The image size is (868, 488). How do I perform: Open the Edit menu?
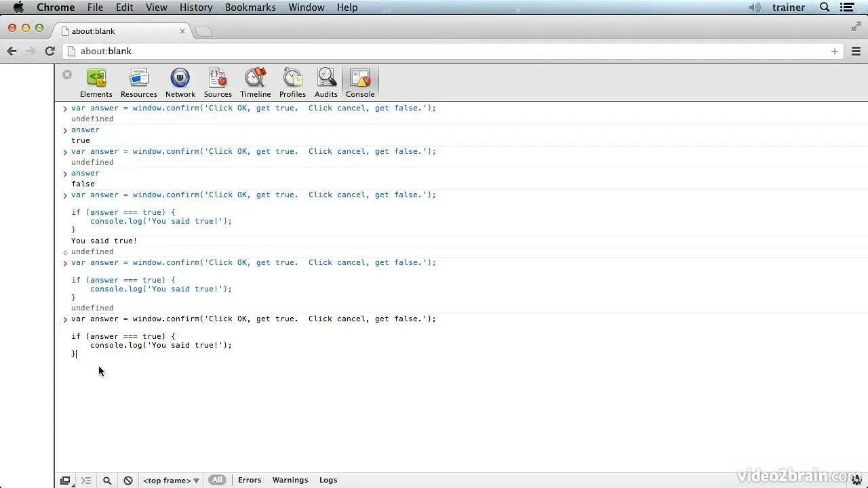(124, 7)
